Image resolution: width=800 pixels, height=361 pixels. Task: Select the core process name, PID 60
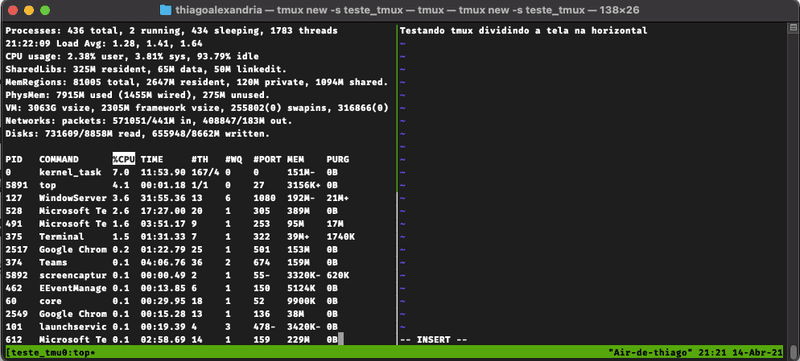(x=51, y=301)
